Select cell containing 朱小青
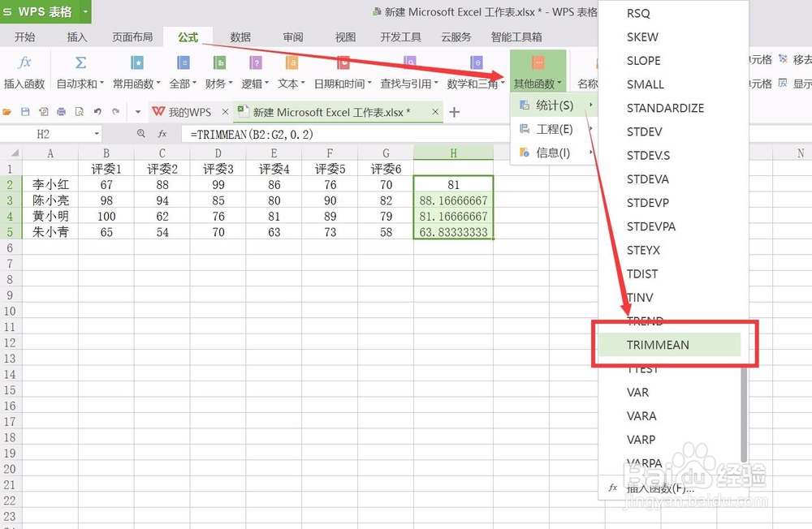 coord(50,232)
